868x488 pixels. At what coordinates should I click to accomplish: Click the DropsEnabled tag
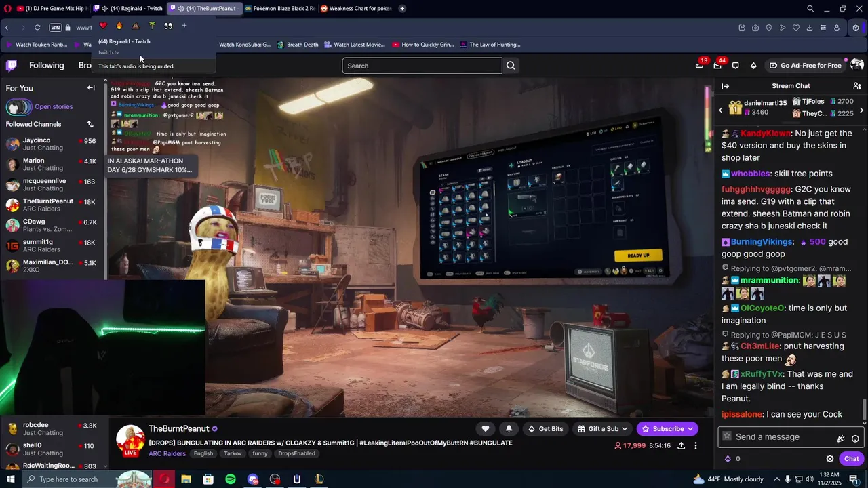(296, 454)
